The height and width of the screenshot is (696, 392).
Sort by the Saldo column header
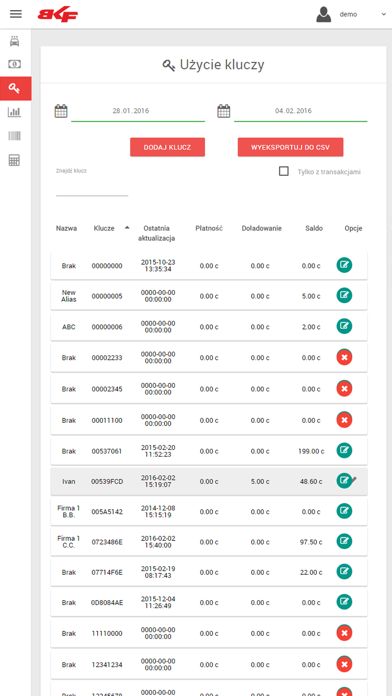(x=314, y=229)
